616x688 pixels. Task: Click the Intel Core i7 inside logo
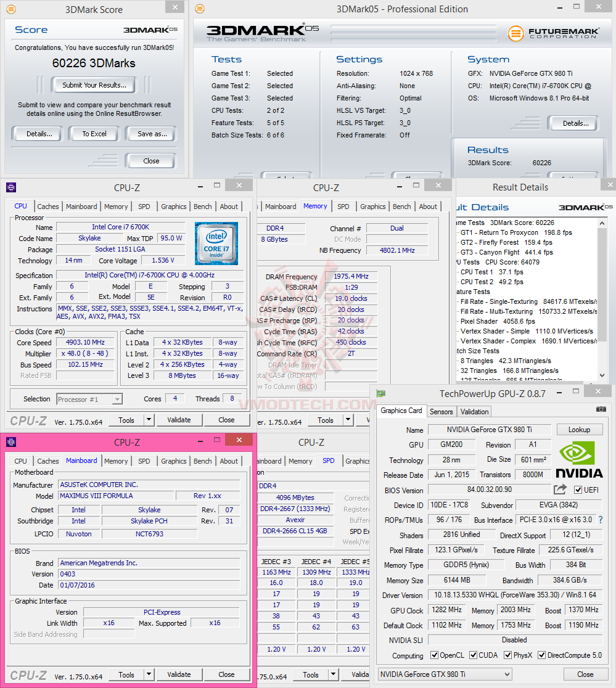[216, 243]
